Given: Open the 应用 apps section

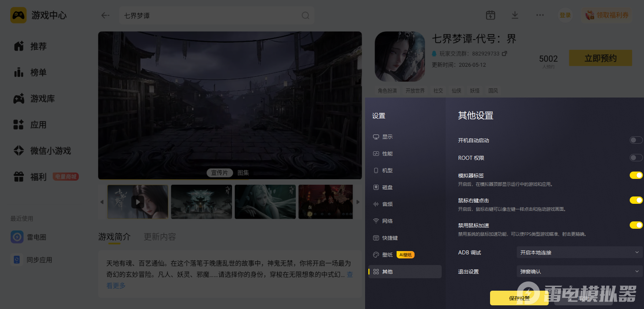Looking at the screenshot, I should [30, 125].
